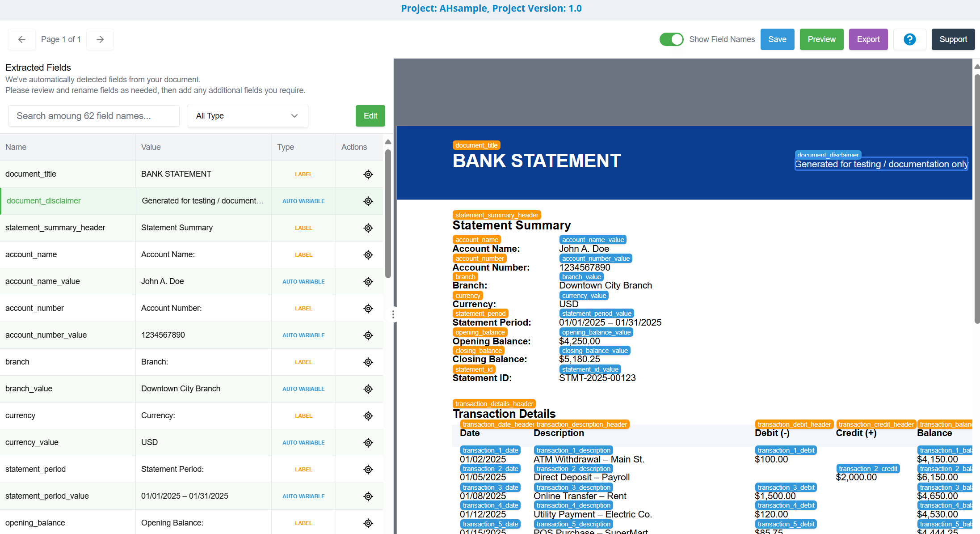Go to next page arrow
This screenshot has height=534, width=980.
point(100,39)
